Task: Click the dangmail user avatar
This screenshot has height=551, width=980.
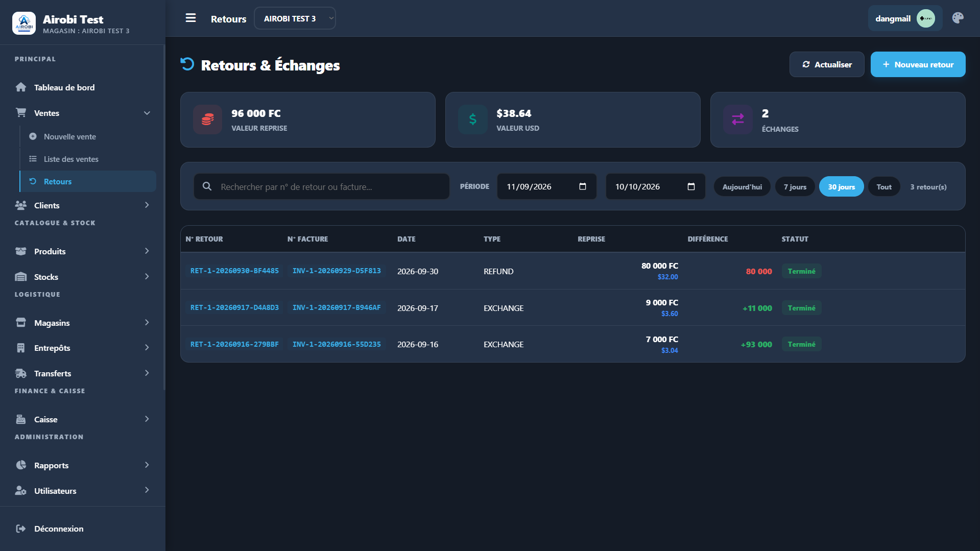Action: [x=925, y=18]
